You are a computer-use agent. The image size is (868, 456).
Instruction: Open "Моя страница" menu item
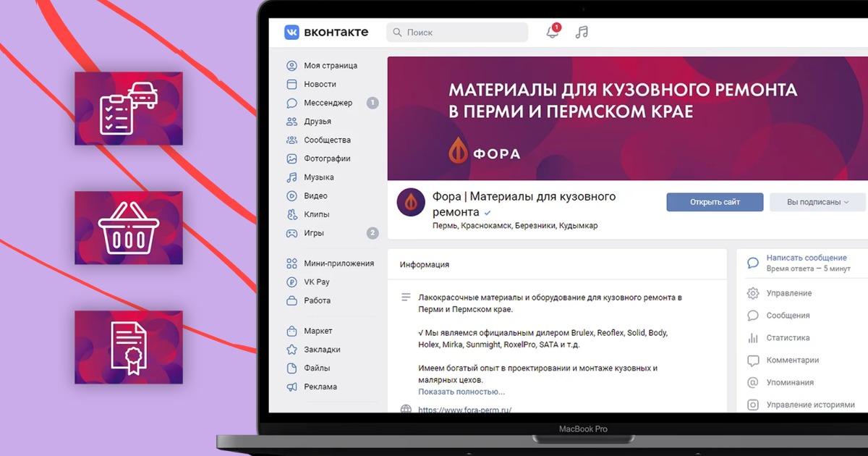pos(330,66)
